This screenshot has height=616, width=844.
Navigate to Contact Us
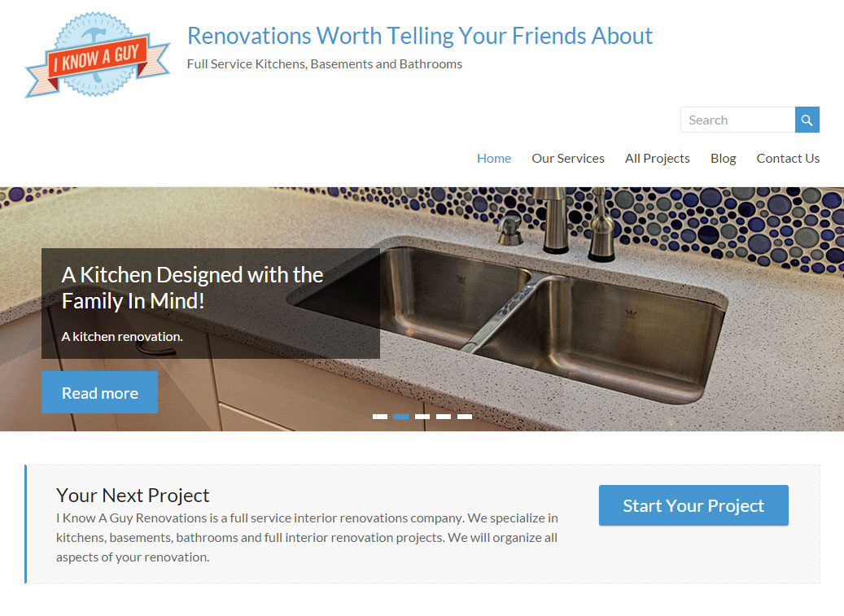click(788, 159)
